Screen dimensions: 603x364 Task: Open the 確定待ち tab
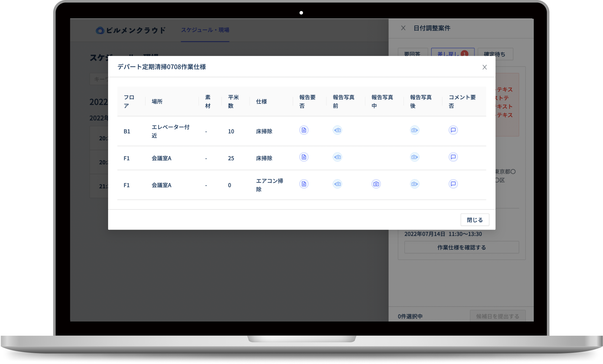click(495, 54)
